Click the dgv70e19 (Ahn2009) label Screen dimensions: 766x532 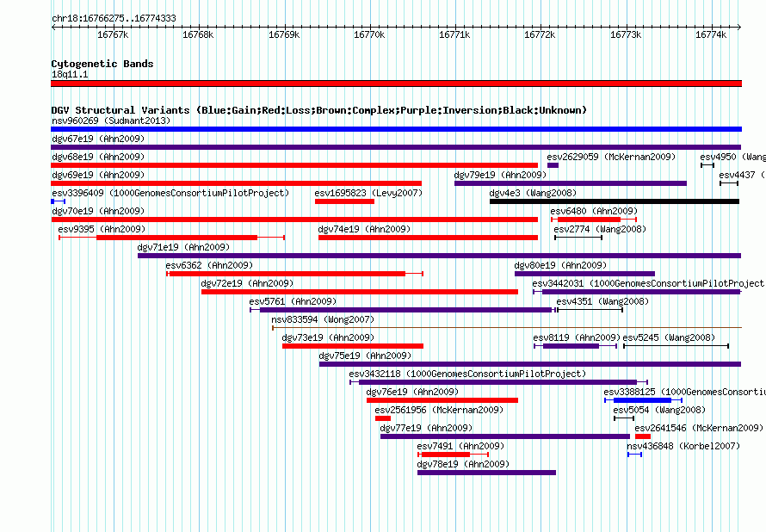click(x=98, y=211)
